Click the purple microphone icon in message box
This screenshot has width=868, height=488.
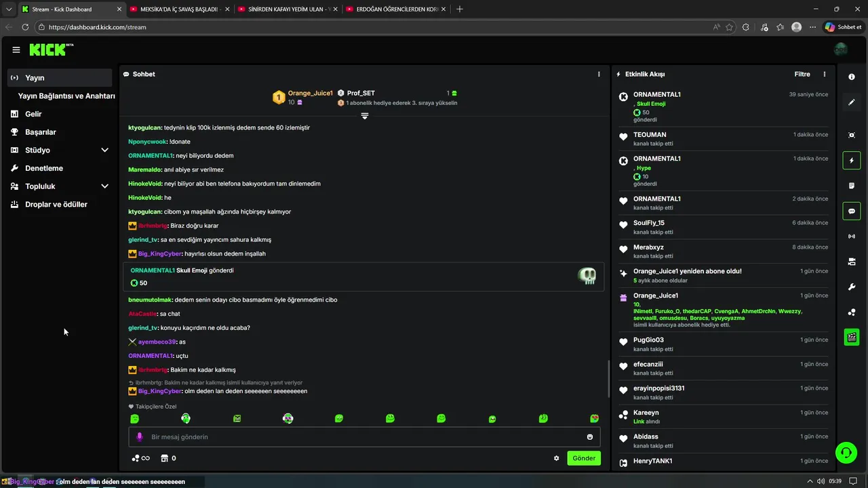(x=140, y=437)
